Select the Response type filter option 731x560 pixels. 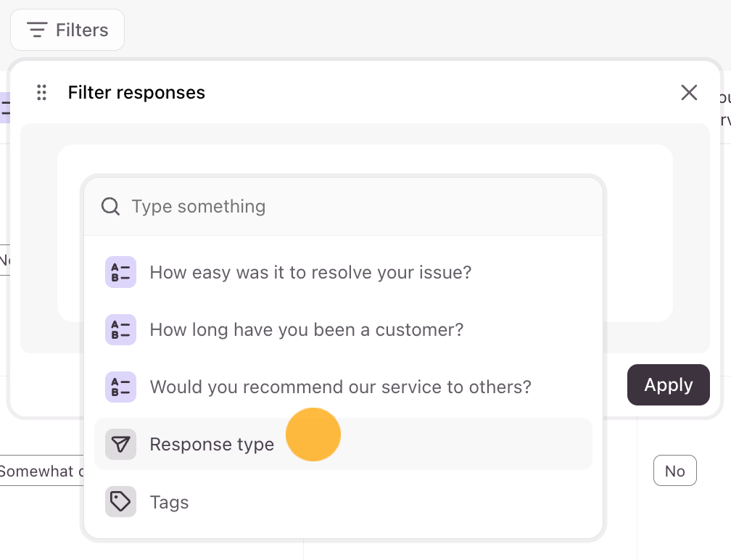click(x=212, y=444)
